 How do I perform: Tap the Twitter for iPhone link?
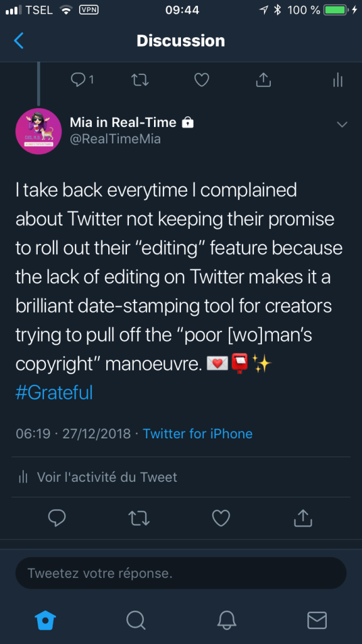[x=197, y=433]
